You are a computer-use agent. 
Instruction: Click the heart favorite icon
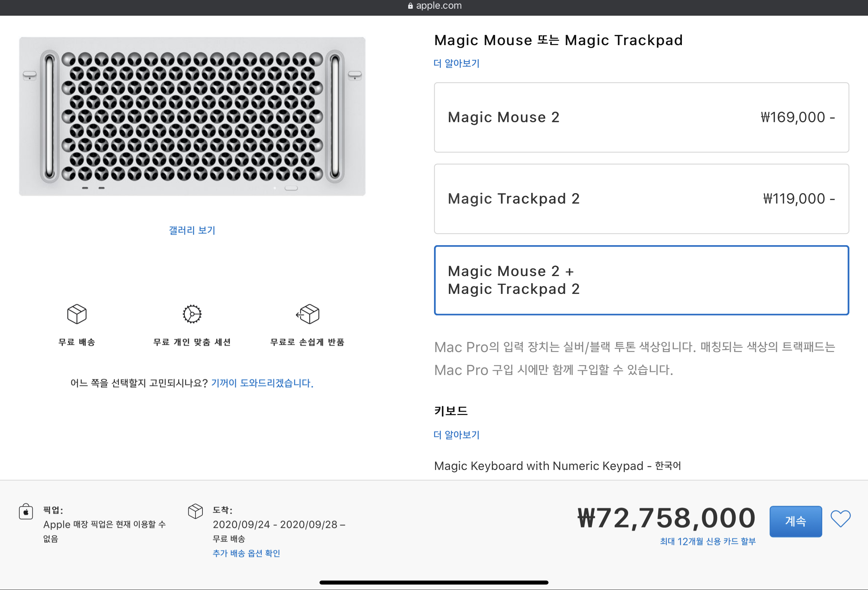[840, 519]
